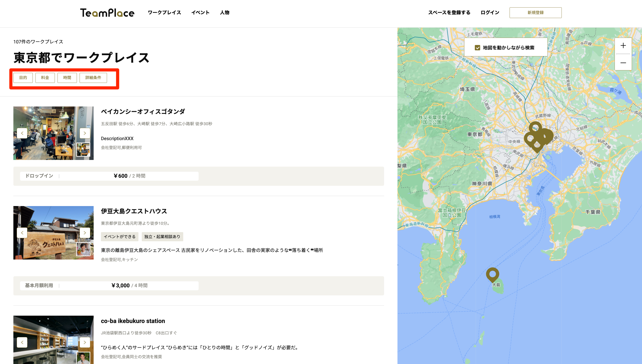Toggle 地図を動かしながら検索 checkbox
Screen dimensions: 642x364
[x=477, y=47]
